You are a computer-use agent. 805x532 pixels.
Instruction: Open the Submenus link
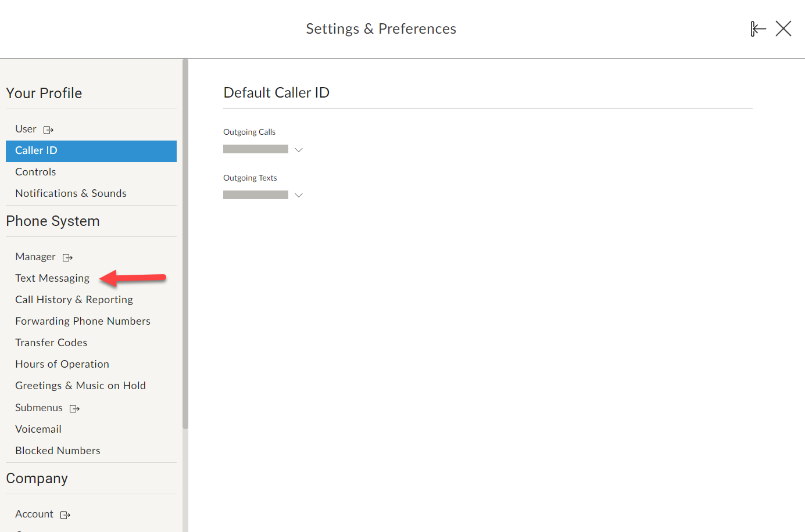pyautogui.click(x=39, y=408)
